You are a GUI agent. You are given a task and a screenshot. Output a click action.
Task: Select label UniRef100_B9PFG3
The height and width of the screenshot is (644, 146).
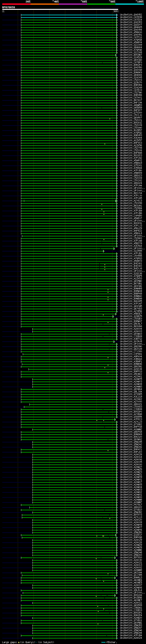[x=131, y=371]
